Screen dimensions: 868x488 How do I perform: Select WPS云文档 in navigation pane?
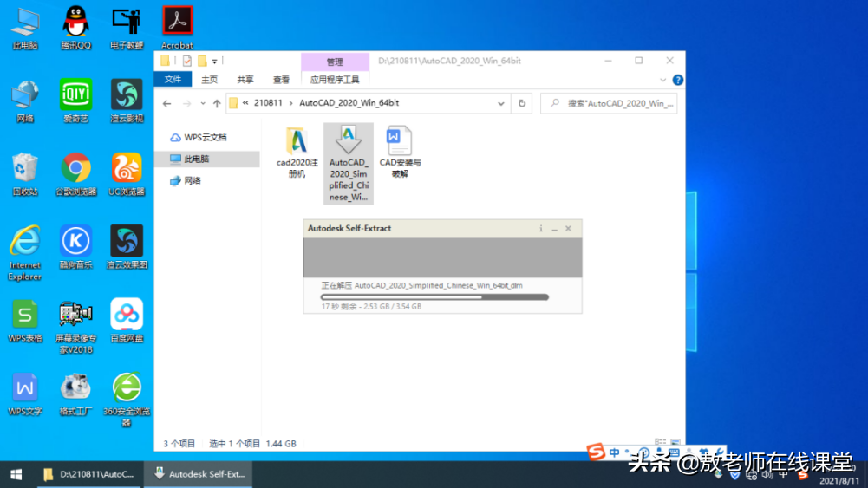coord(206,137)
